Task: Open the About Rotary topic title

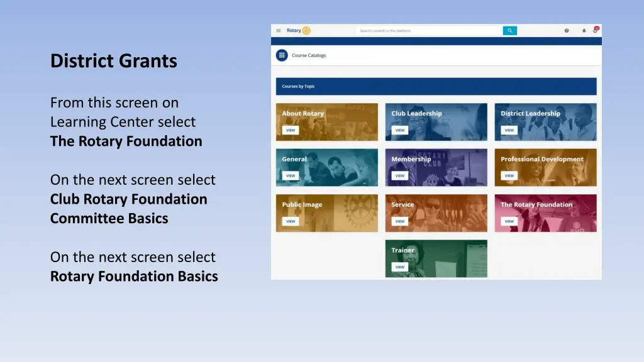Action: (303, 113)
